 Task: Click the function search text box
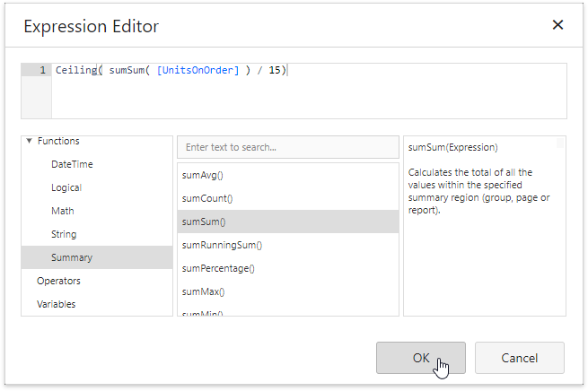pyautogui.click(x=287, y=147)
